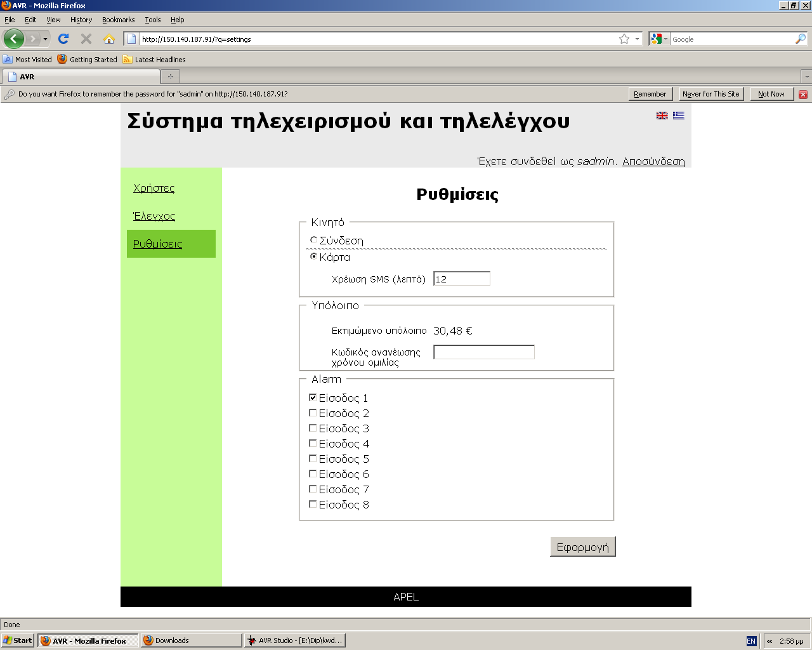
Task: Click the page icon in address bar
Action: coord(131,39)
